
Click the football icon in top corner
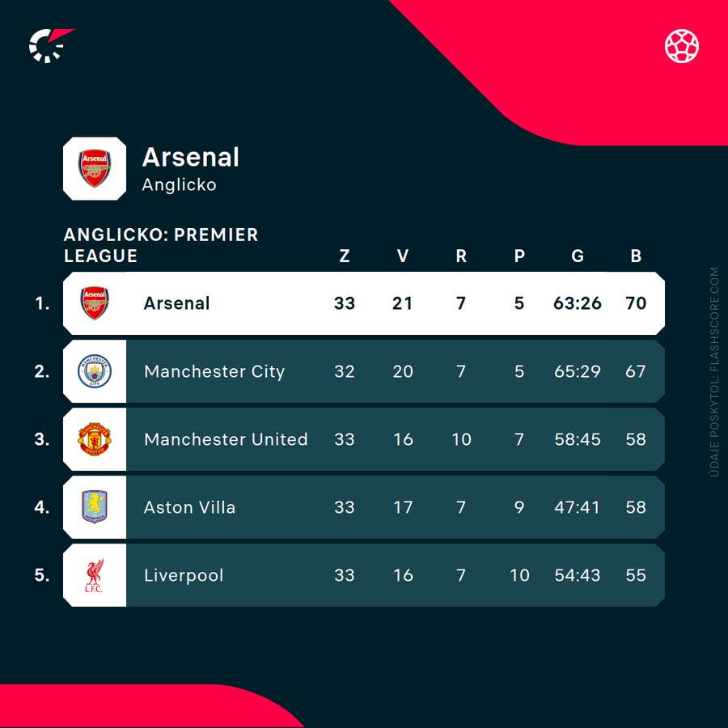tap(682, 46)
